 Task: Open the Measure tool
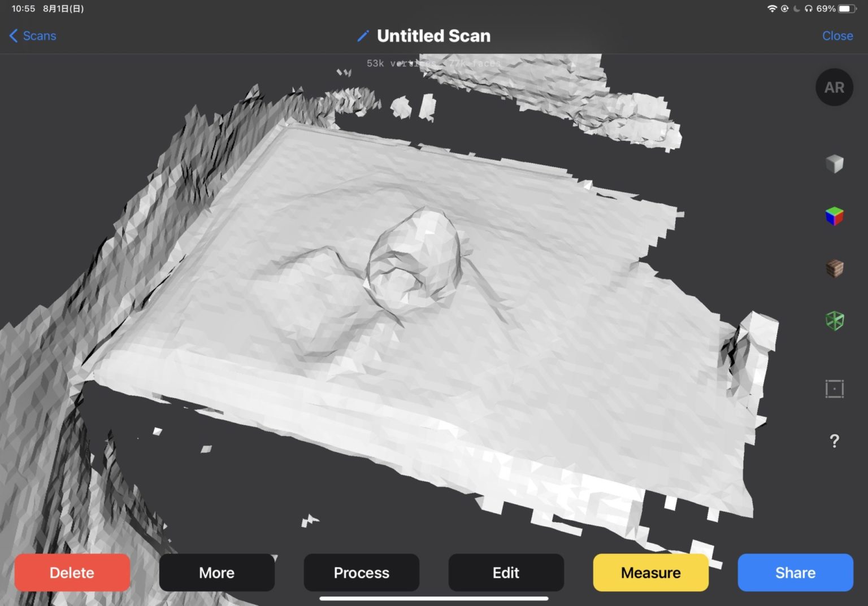[650, 572]
